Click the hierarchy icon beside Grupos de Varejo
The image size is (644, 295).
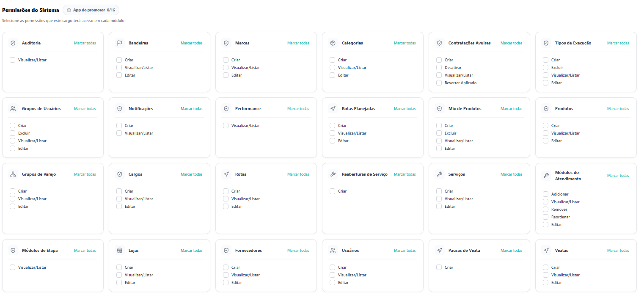pos(13,174)
